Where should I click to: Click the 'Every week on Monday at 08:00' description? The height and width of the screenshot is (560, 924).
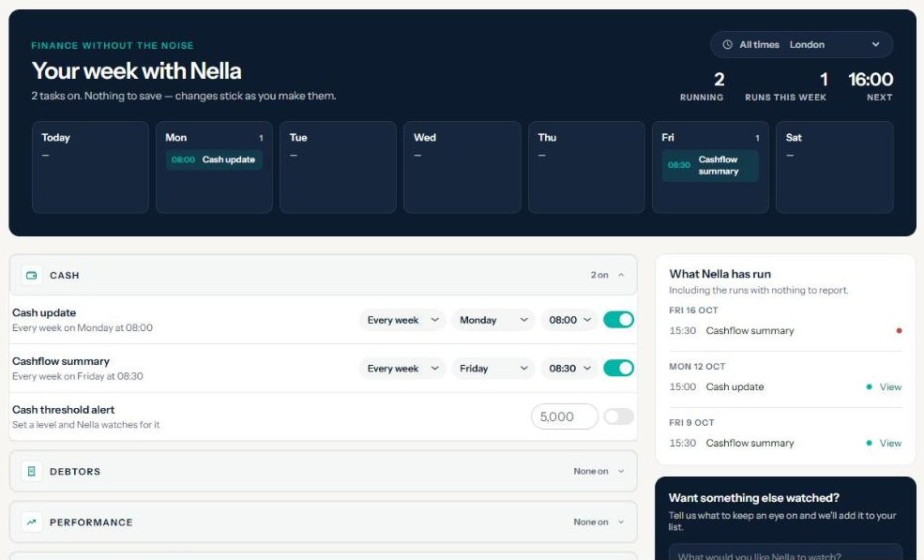(x=83, y=327)
